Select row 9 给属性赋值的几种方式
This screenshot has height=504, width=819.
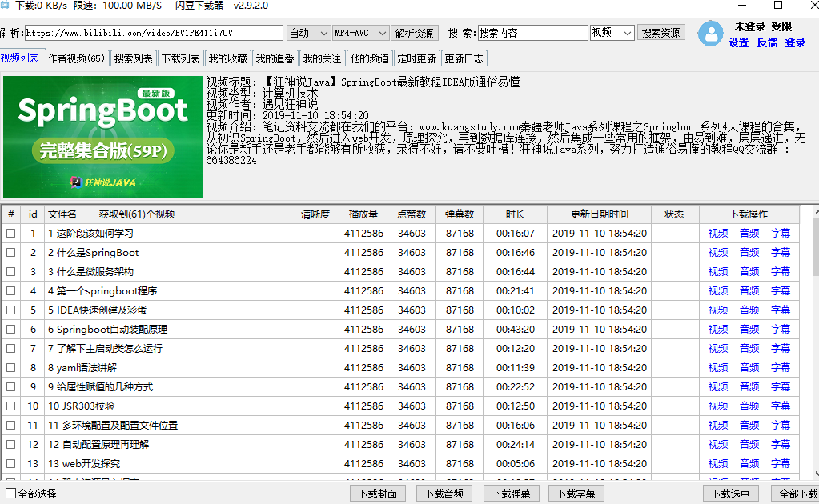click(400, 387)
